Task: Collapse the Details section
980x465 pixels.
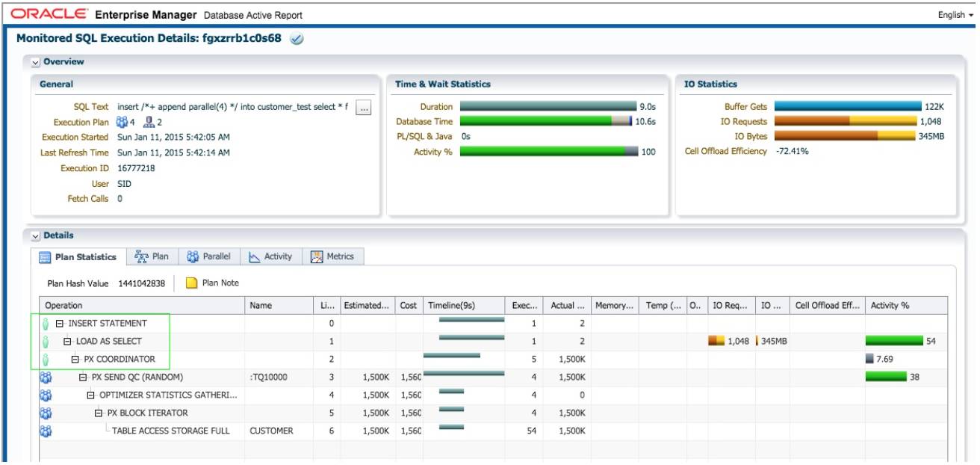Action: click(x=36, y=235)
